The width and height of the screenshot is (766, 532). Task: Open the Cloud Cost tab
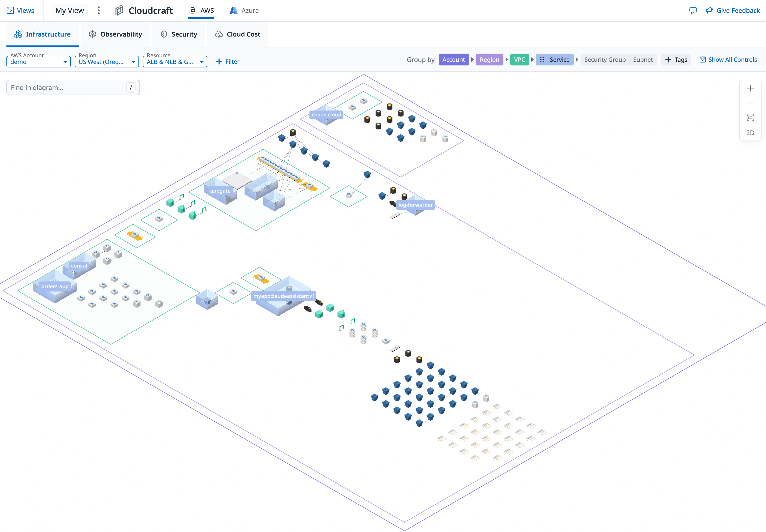coord(238,34)
